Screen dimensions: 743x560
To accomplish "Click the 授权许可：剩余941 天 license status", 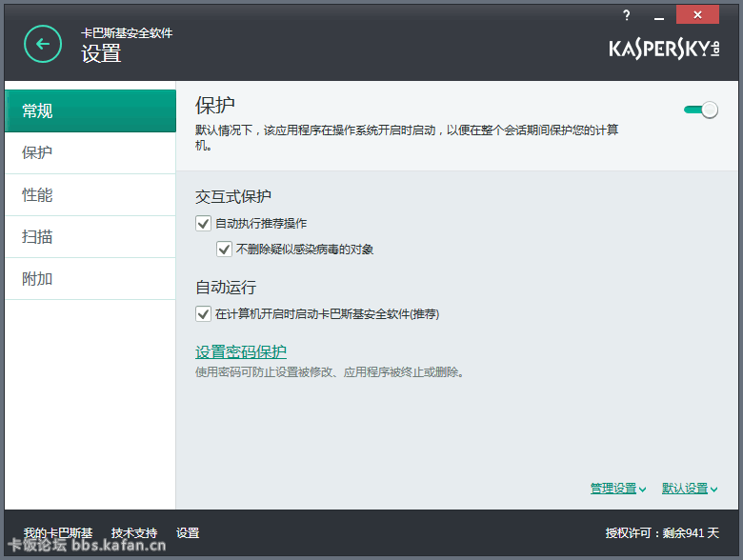I will (x=662, y=533).
